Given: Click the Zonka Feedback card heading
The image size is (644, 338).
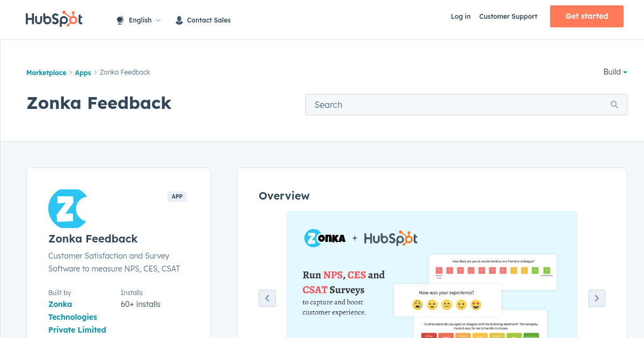Looking at the screenshot, I should (93, 239).
